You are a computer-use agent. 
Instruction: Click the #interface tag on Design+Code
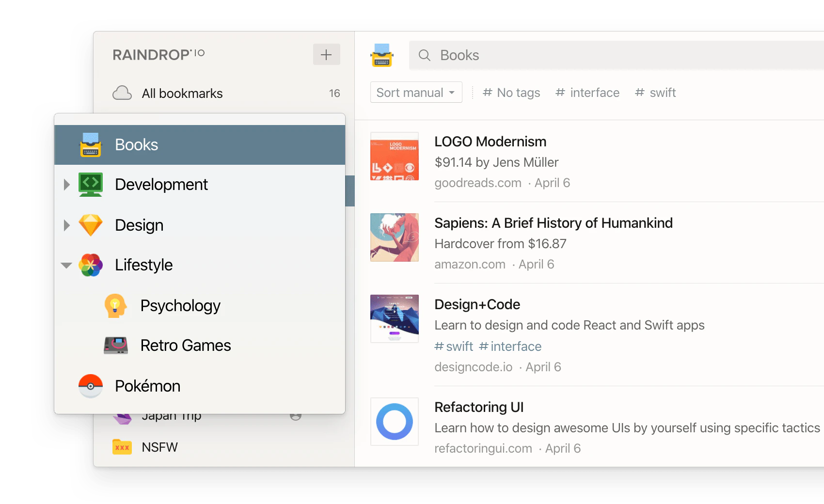coord(510,346)
